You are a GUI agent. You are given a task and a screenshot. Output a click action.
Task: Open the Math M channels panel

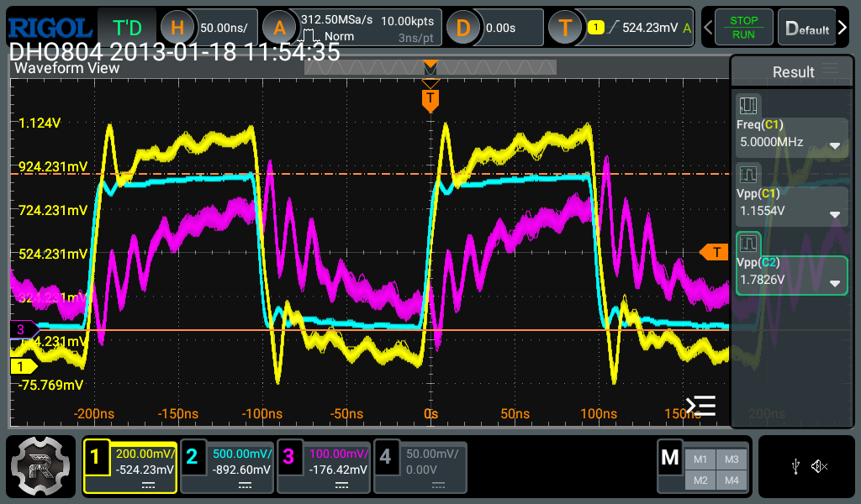[x=670, y=458]
